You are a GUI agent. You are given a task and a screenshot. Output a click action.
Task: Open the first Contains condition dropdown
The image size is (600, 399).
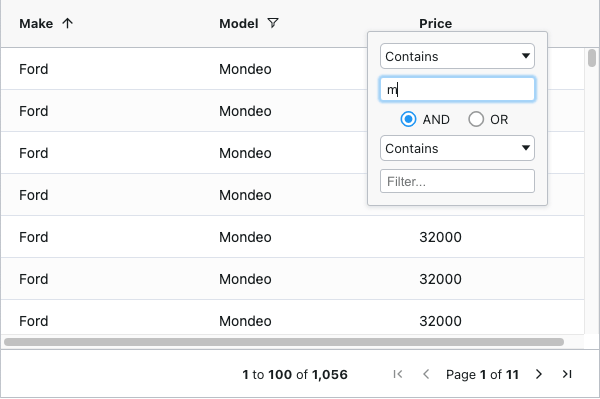click(x=457, y=56)
